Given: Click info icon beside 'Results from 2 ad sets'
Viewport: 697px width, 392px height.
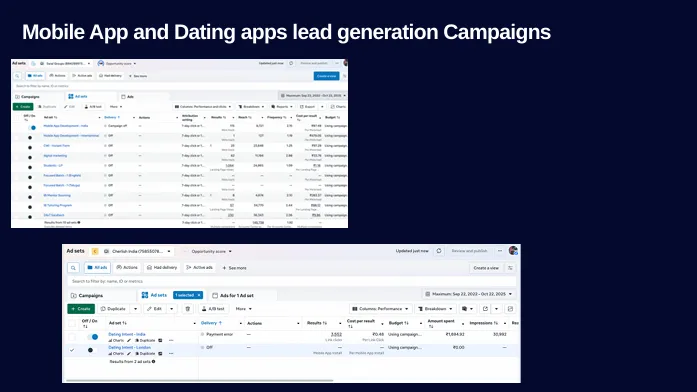Looking at the screenshot, I should [153, 361].
